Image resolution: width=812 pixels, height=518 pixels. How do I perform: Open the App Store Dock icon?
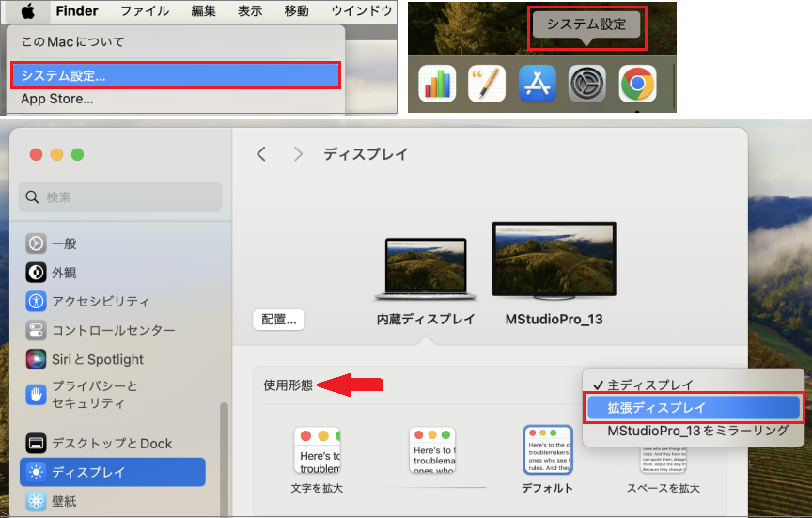tap(537, 84)
